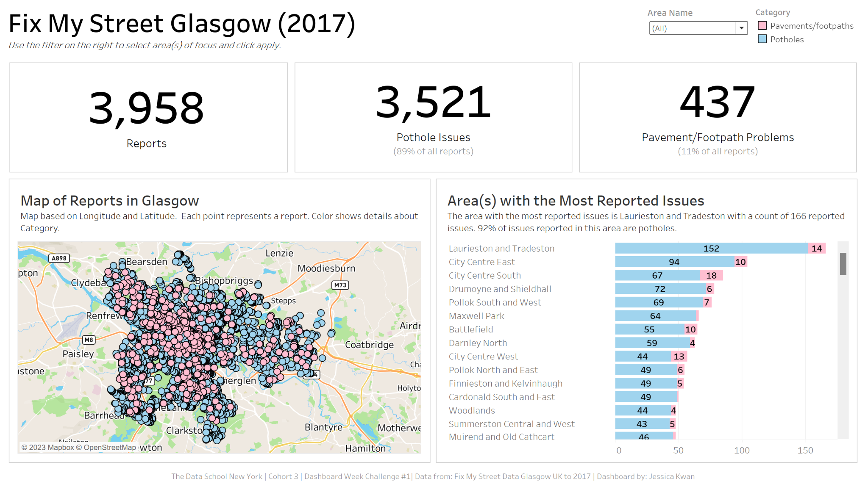Image resolution: width=868 pixels, height=484 pixels.
Task: Select the Pavements/footpaths legend label
Action: (x=812, y=26)
